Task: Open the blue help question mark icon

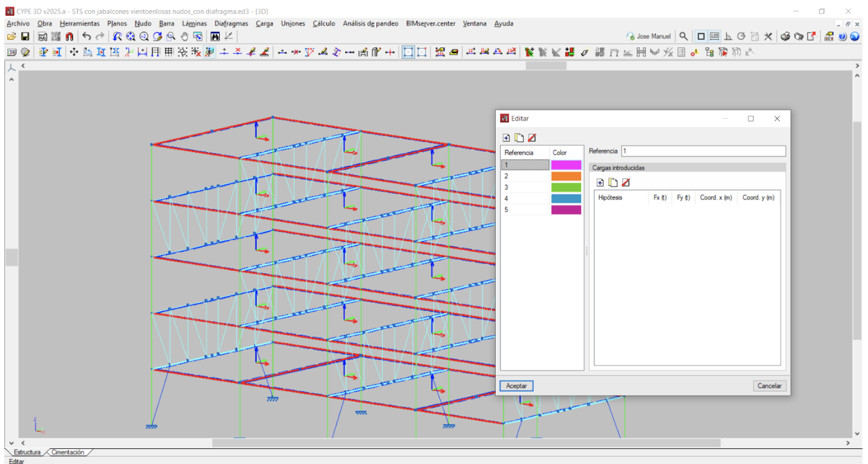Action: point(842,36)
